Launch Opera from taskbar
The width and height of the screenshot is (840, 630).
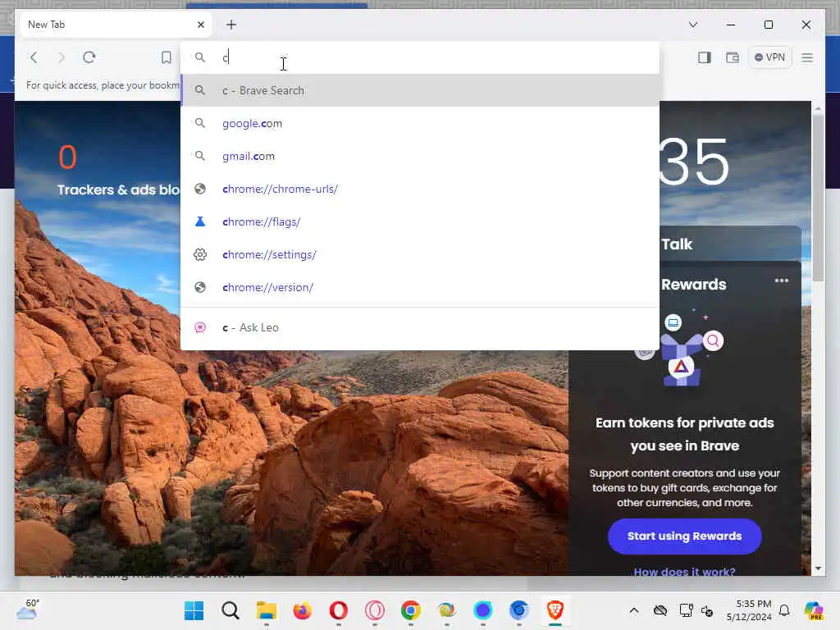click(339, 610)
